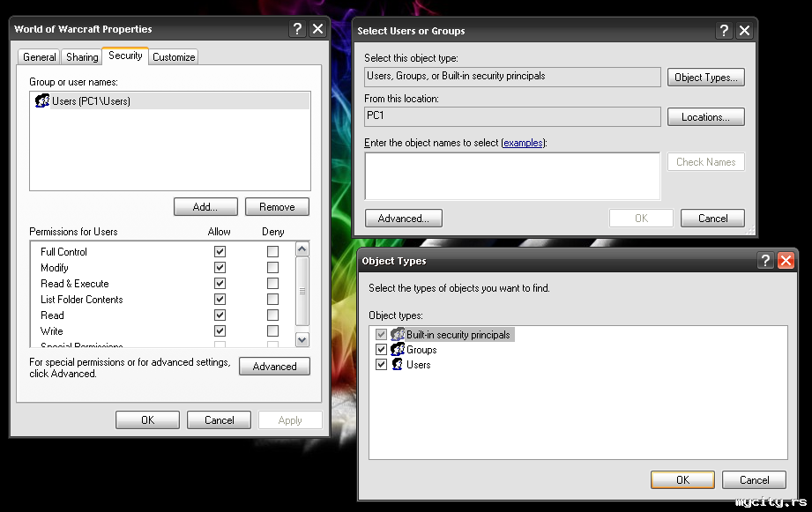Toggle Allow checkbox for Read
This screenshot has width=812, height=512.
tap(220, 315)
